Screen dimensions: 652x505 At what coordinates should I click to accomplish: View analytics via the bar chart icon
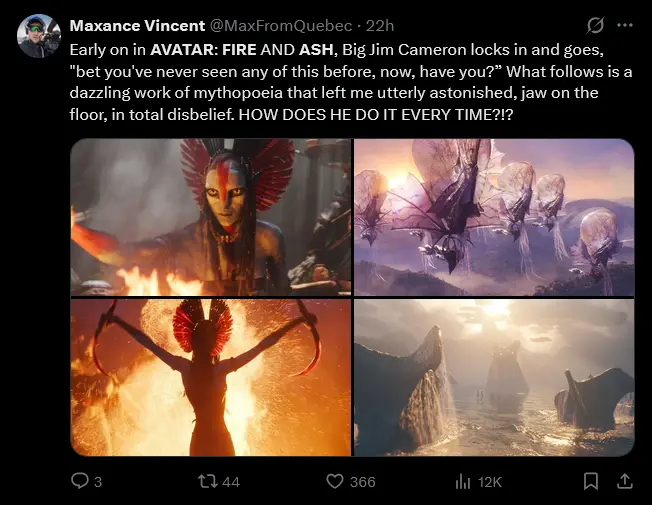click(x=462, y=482)
